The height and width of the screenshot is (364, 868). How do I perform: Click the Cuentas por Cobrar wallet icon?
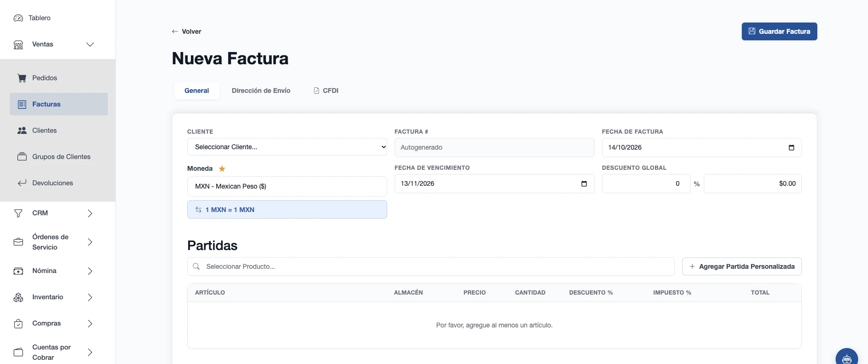pyautogui.click(x=18, y=352)
